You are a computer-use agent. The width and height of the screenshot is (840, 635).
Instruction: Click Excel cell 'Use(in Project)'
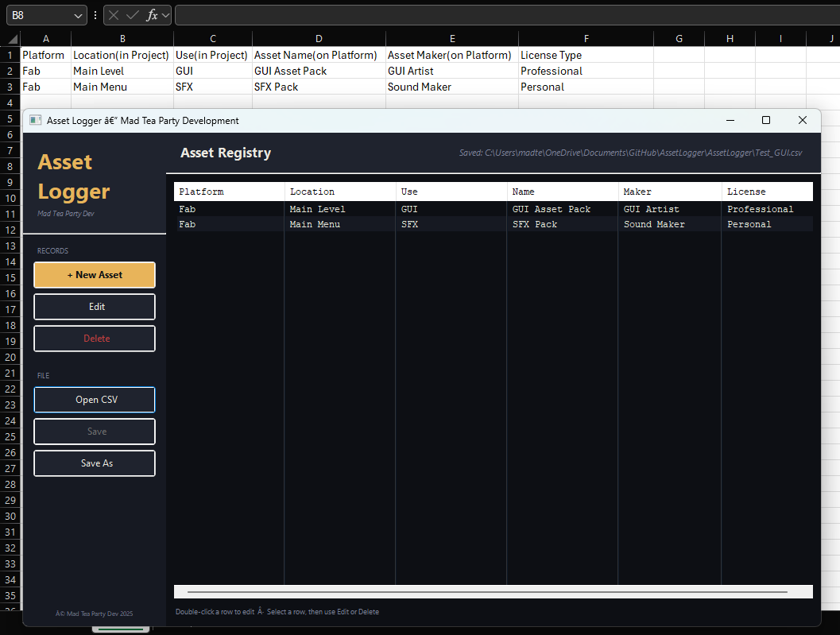(213, 55)
